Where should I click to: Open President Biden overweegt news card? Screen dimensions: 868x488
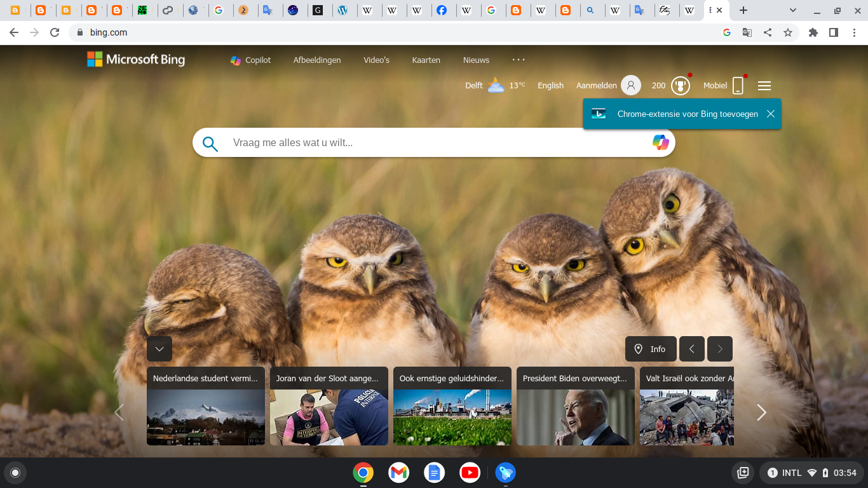coord(576,406)
